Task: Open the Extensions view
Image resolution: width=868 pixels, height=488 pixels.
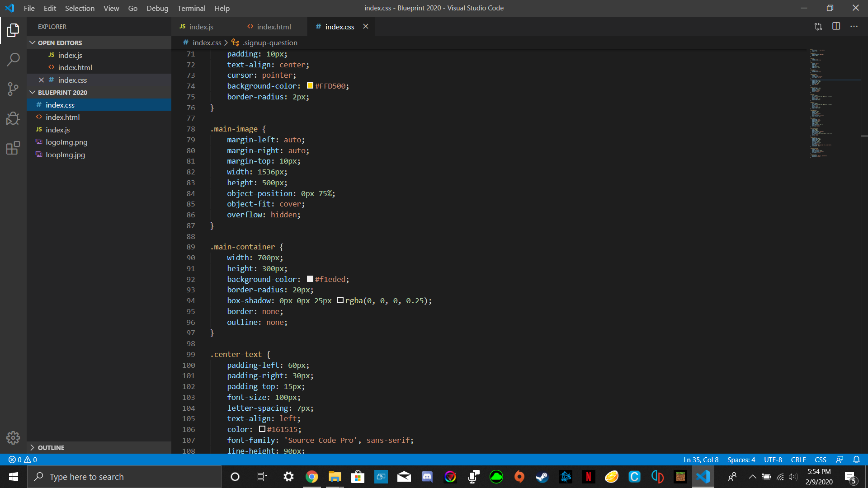Action: (x=13, y=148)
